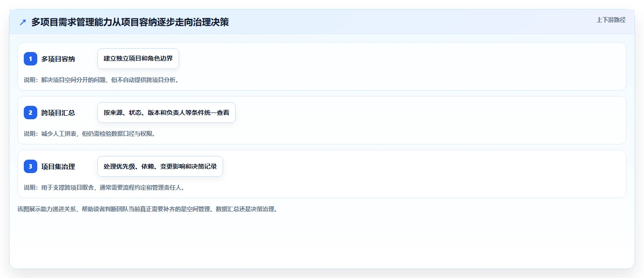
Task: Click the 多项目容纳 step title
Action: [58, 59]
